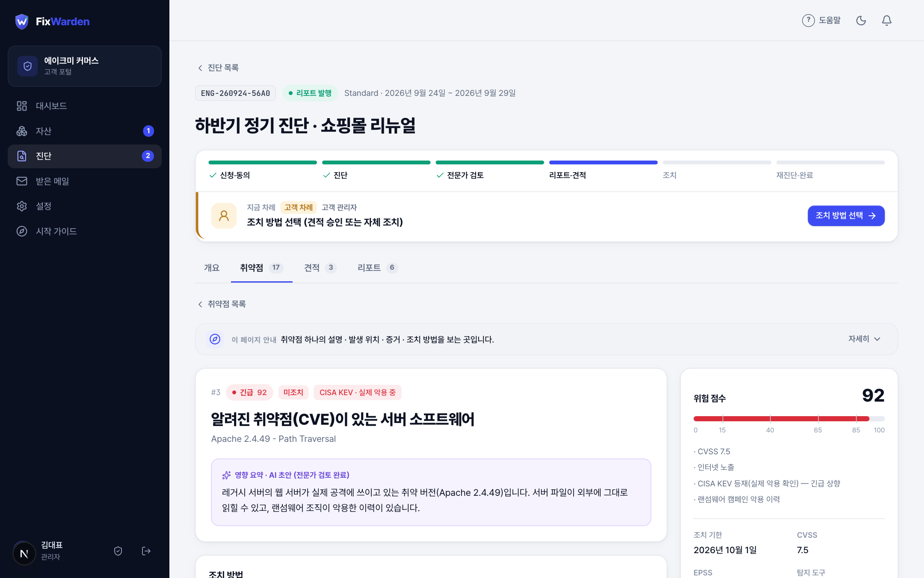The height and width of the screenshot is (578, 924).
Task: Switch to the 개요 tab
Action: pyautogui.click(x=212, y=268)
